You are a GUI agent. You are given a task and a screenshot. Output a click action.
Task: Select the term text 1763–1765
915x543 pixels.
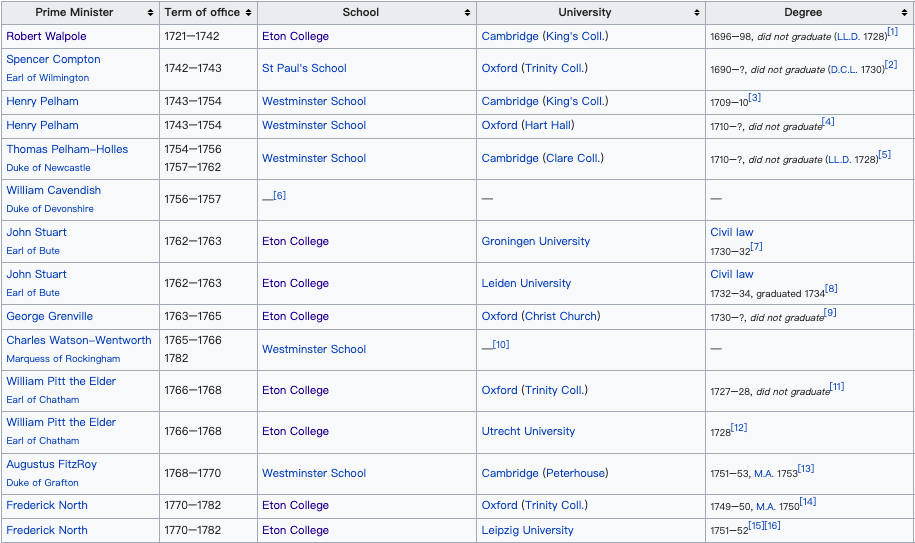coord(193,316)
